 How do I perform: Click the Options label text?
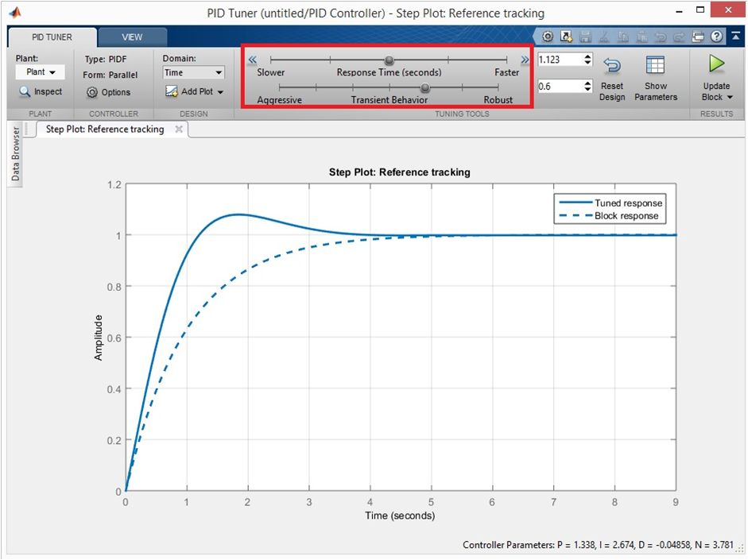[x=115, y=92]
